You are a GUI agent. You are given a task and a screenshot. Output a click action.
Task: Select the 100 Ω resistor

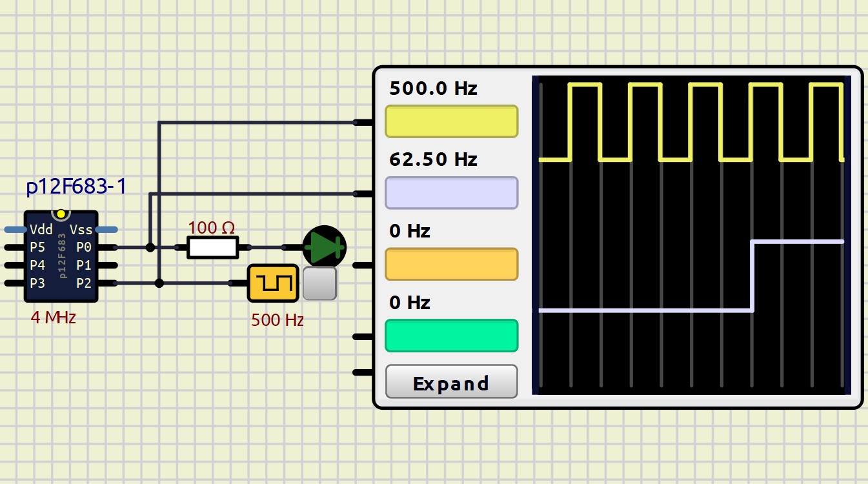[212, 247]
